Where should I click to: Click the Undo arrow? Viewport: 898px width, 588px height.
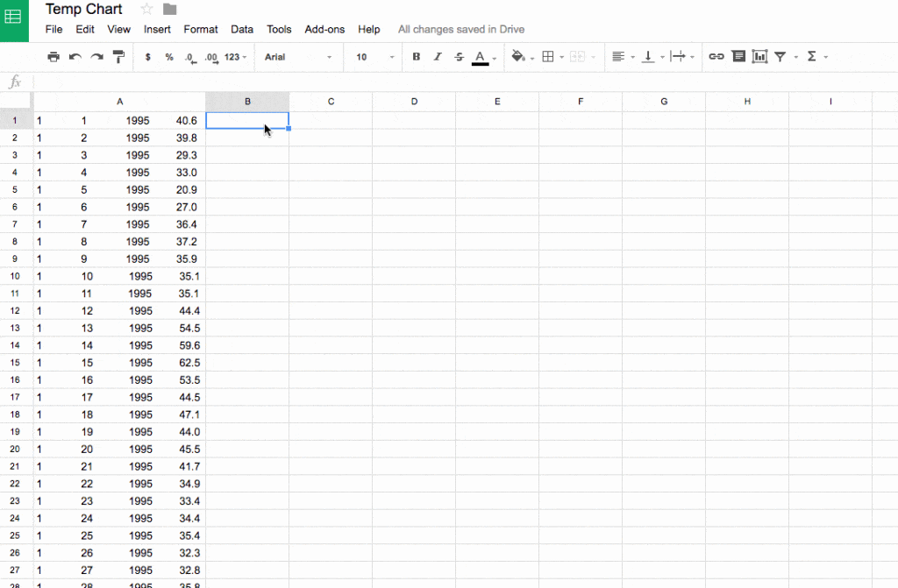(x=75, y=57)
